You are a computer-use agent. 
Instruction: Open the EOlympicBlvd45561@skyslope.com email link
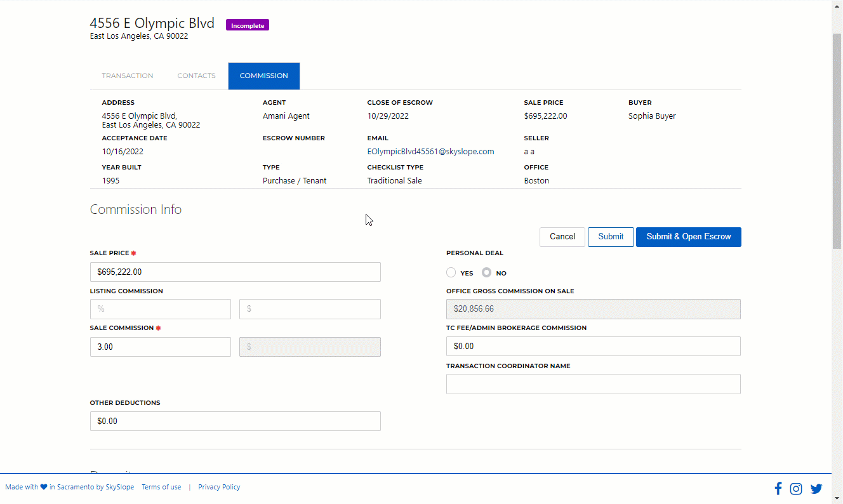(430, 152)
